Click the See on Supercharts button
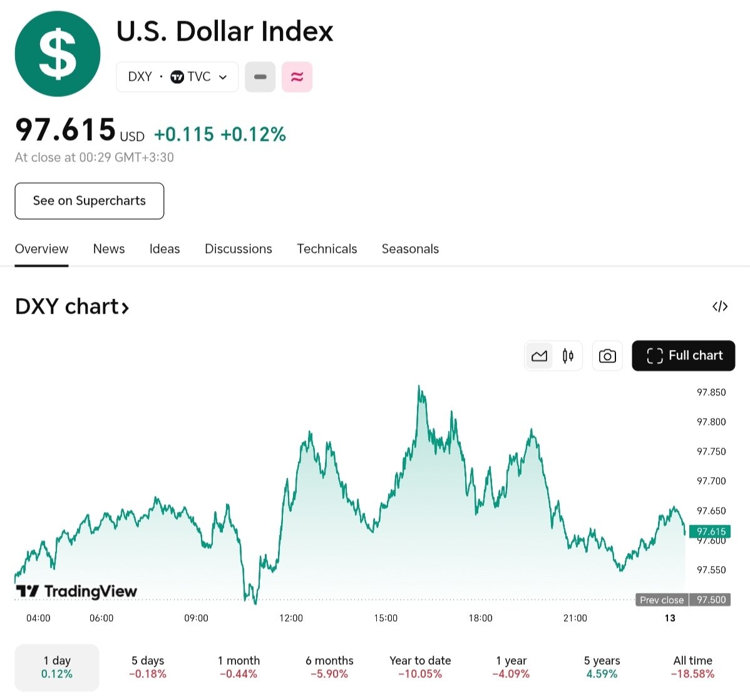 [89, 201]
